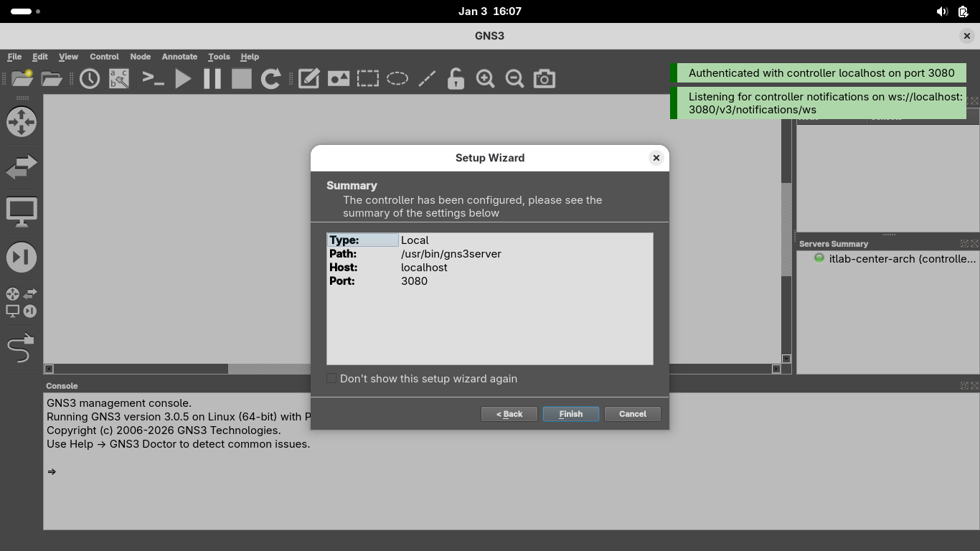Enable "Don't show this setup wizard again"
This screenshot has width=980, height=551.
331,378
